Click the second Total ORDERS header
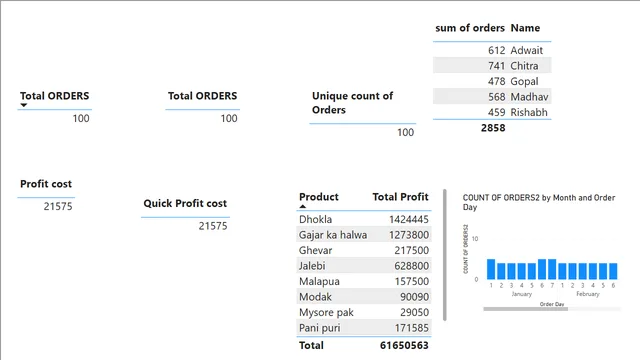Screen dimensions: 640x360 click(202, 96)
